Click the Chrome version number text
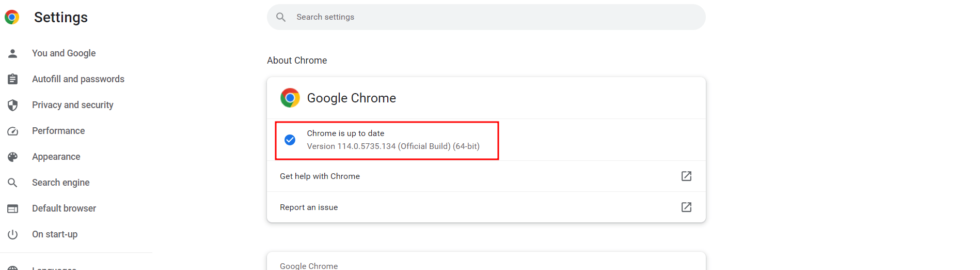Screen dimensions: 980x270 click(393, 146)
